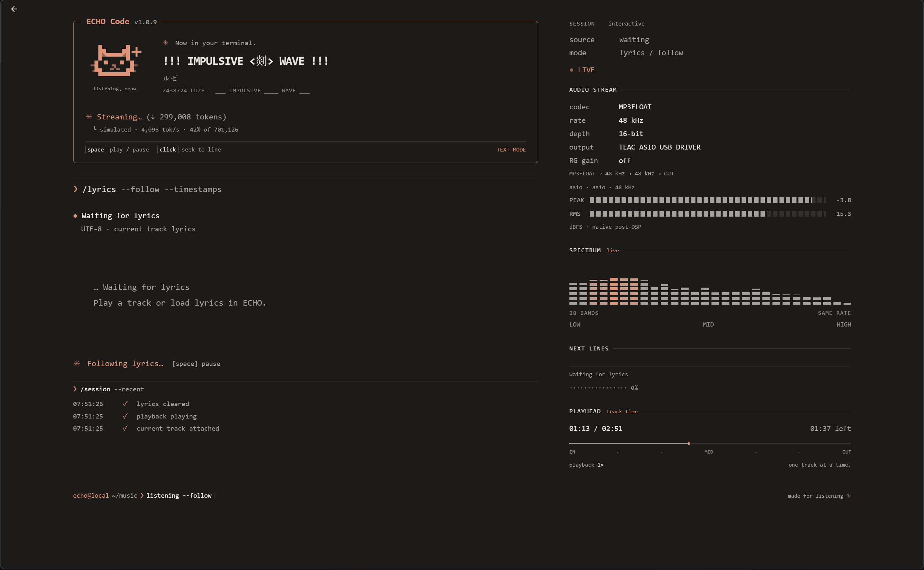
Task: Click the peak value '-3.8'
Action: pos(843,200)
